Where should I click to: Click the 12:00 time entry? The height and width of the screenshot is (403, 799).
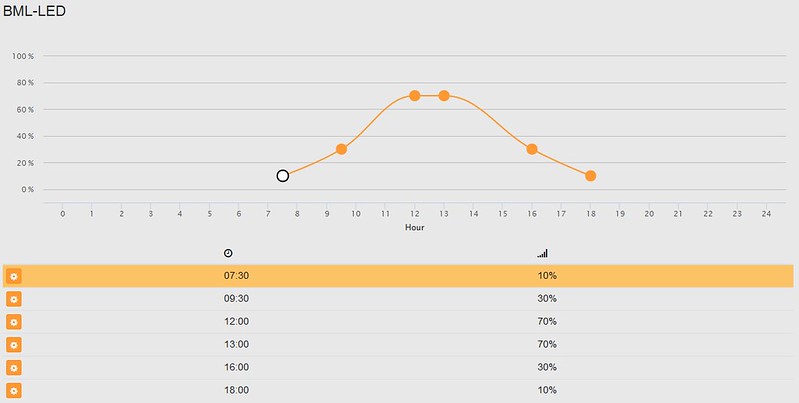(236, 321)
